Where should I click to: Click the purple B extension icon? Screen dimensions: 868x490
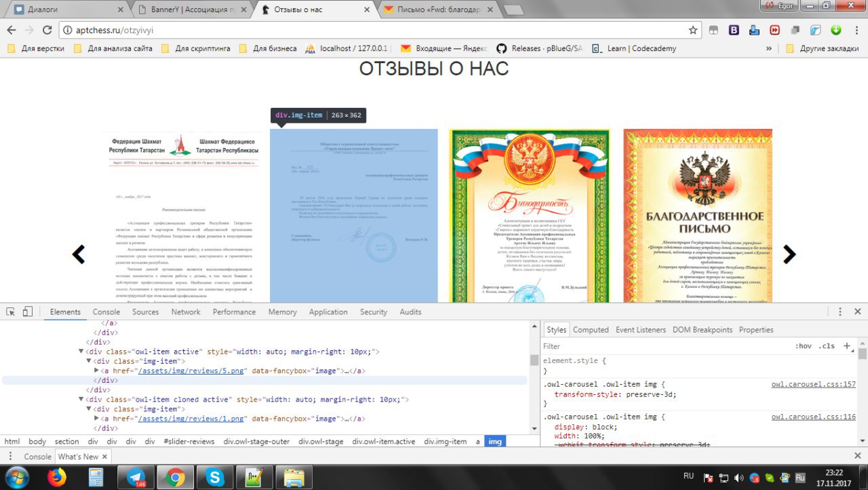click(x=734, y=30)
